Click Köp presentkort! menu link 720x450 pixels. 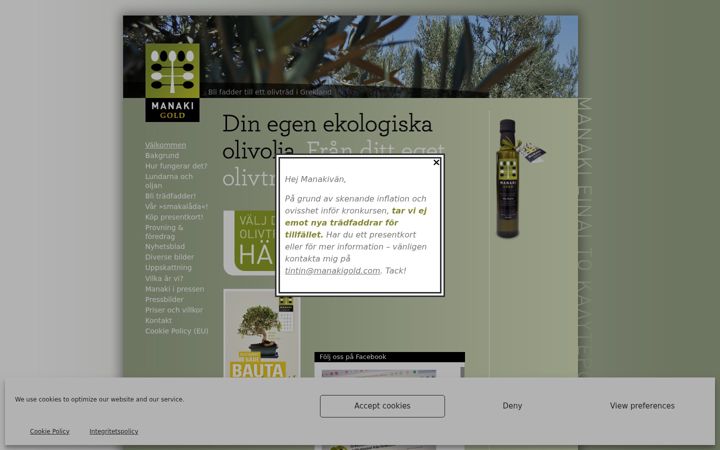(174, 217)
